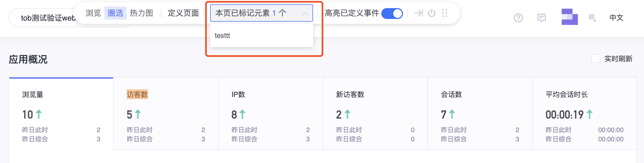644x163 pixels.
Task: Collapse dropdown using its chevron arrow
Action: (305, 14)
